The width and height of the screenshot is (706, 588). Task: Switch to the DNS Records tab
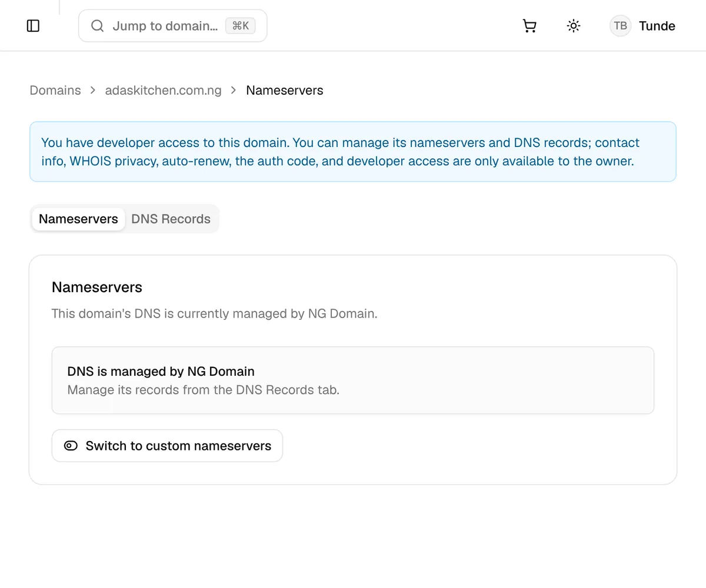pyautogui.click(x=171, y=219)
